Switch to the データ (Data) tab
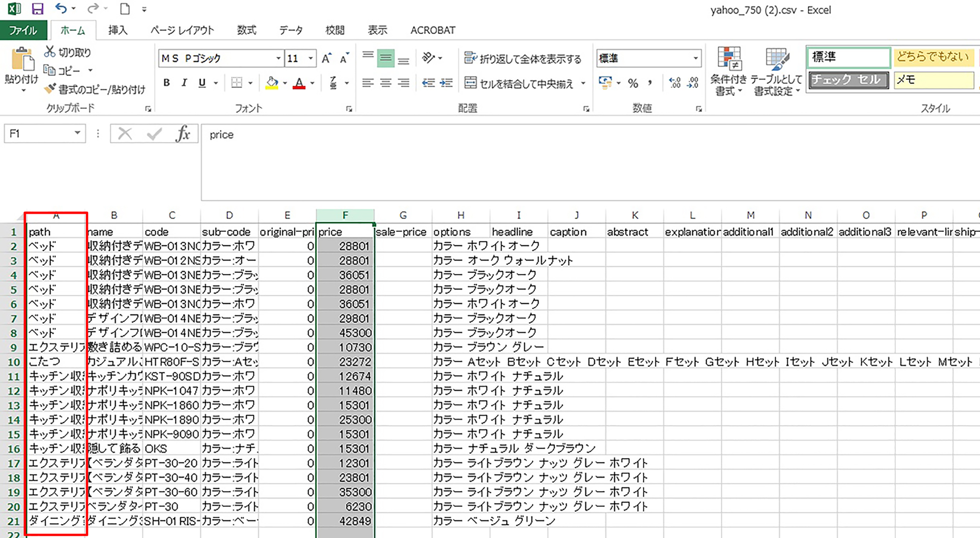Viewport: 980px width, 538px height. pos(291,30)
